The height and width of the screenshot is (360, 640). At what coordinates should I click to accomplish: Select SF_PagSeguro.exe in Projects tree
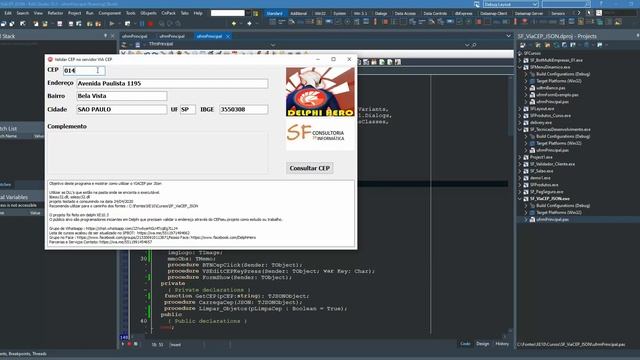pyautogui.click(x=547, y=192)
